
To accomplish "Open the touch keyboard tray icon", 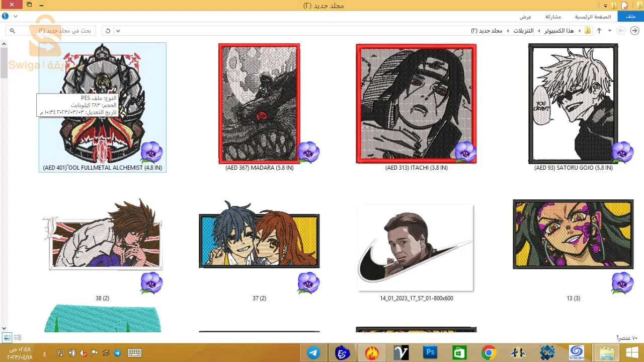I will coord(134,353).
